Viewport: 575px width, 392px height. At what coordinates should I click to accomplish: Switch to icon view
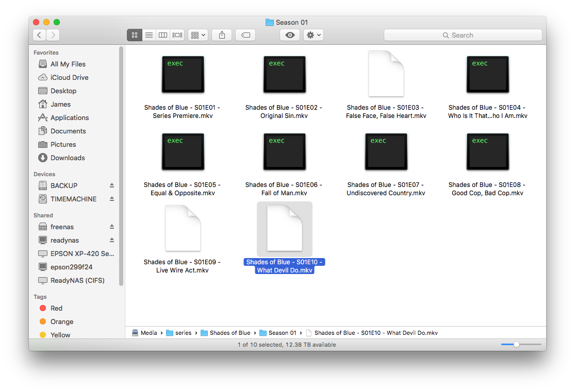135,35
